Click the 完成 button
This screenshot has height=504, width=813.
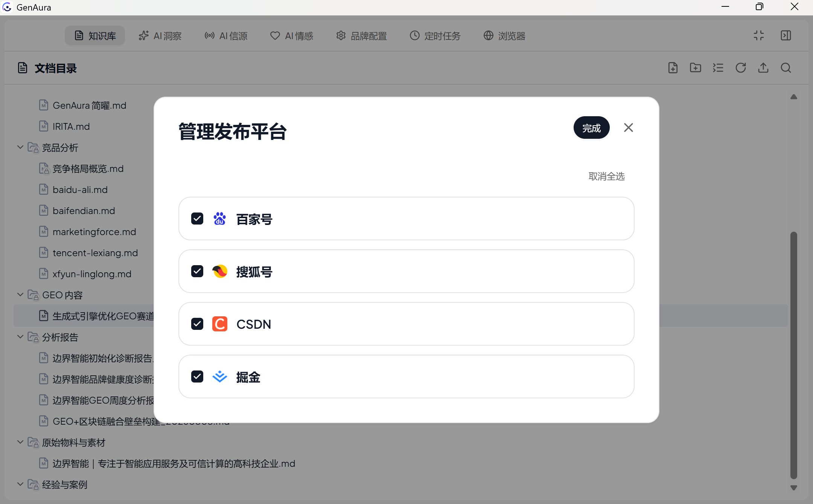coord(591,128)
